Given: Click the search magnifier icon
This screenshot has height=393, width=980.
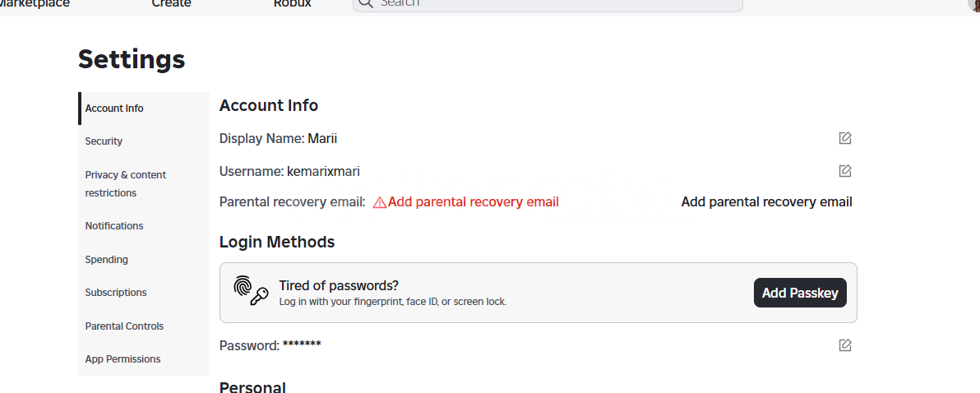Looking at the screenshot, I should click(x=366, y=3).
